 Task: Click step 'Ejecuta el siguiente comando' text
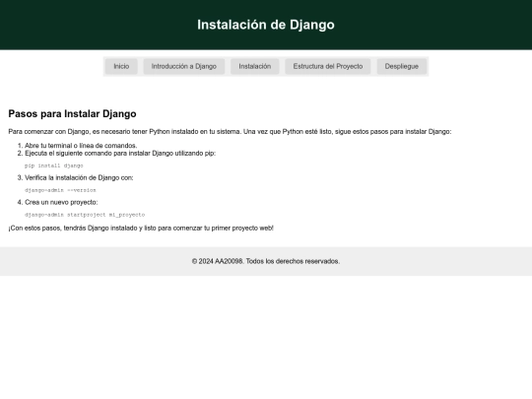coord(120,154)
